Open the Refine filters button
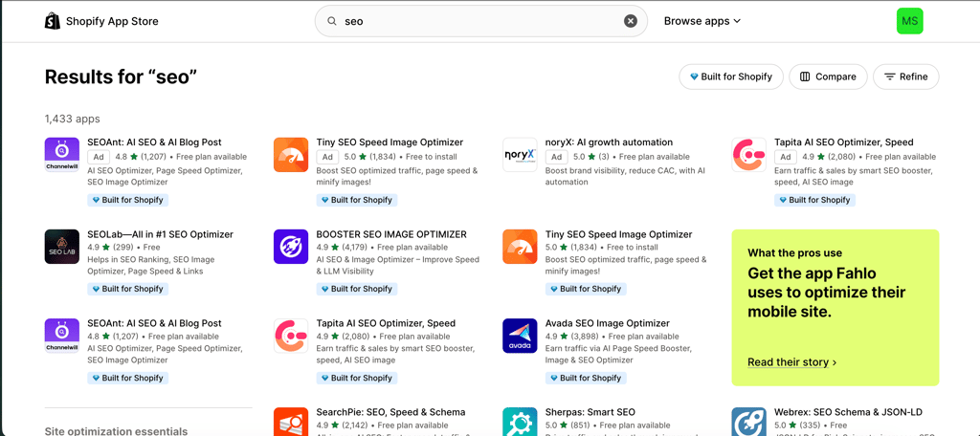Screen dimensions: 980x436 click(x=905, y=76)
